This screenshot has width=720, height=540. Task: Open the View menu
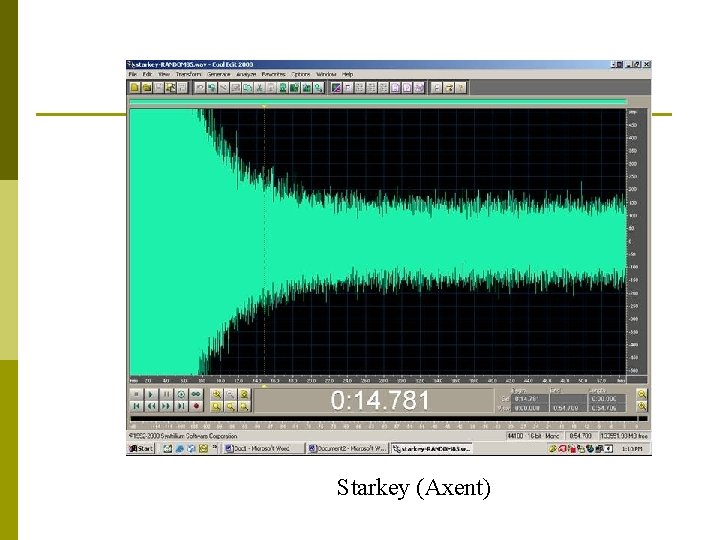tap(163, 74)
